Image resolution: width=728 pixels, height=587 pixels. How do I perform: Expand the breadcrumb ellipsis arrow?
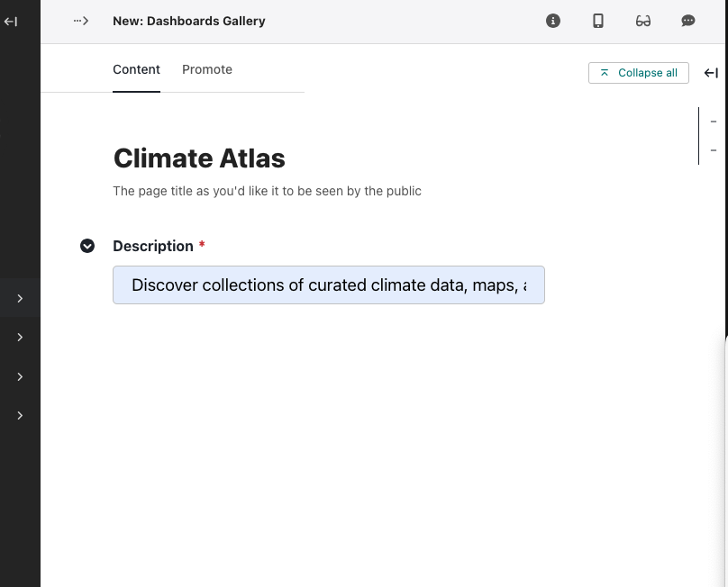click(x=81, y=21)
